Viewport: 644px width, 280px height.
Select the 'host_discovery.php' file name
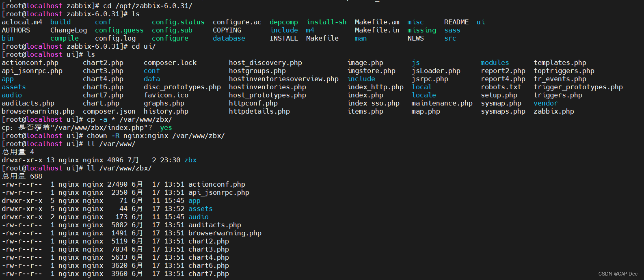266,62
